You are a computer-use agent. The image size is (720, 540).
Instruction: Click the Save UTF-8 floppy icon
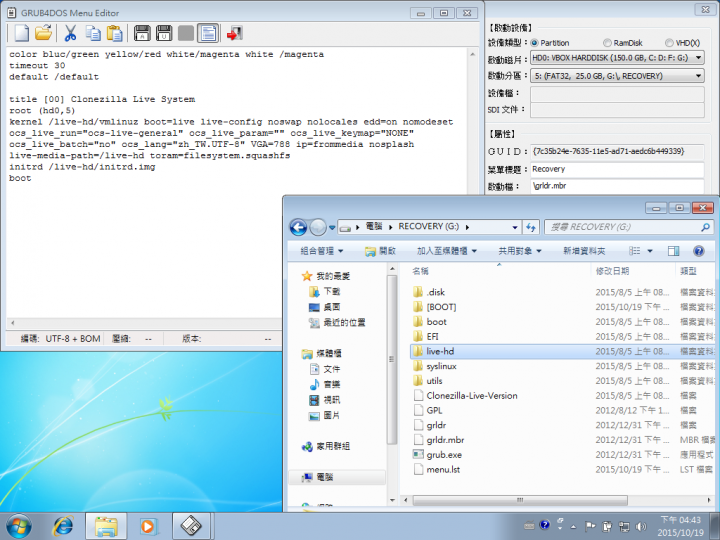point(164,33)
